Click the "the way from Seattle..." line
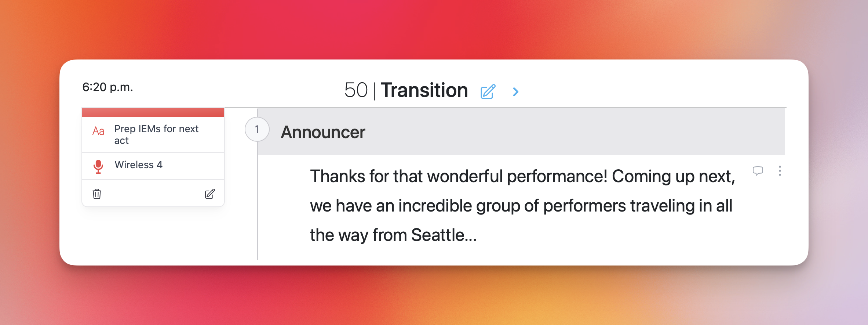Viewport: 868px width, 325px height. pyautogui.click(x=393, y=235)
